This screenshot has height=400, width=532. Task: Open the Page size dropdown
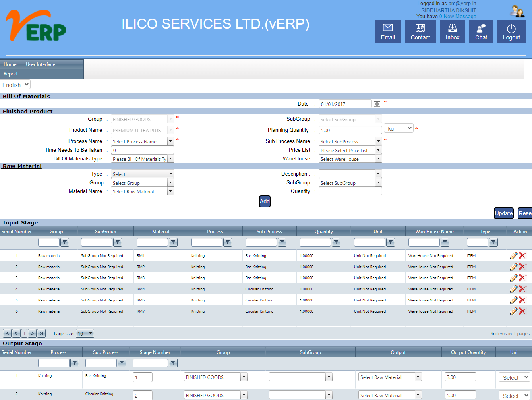click(85, 333)
